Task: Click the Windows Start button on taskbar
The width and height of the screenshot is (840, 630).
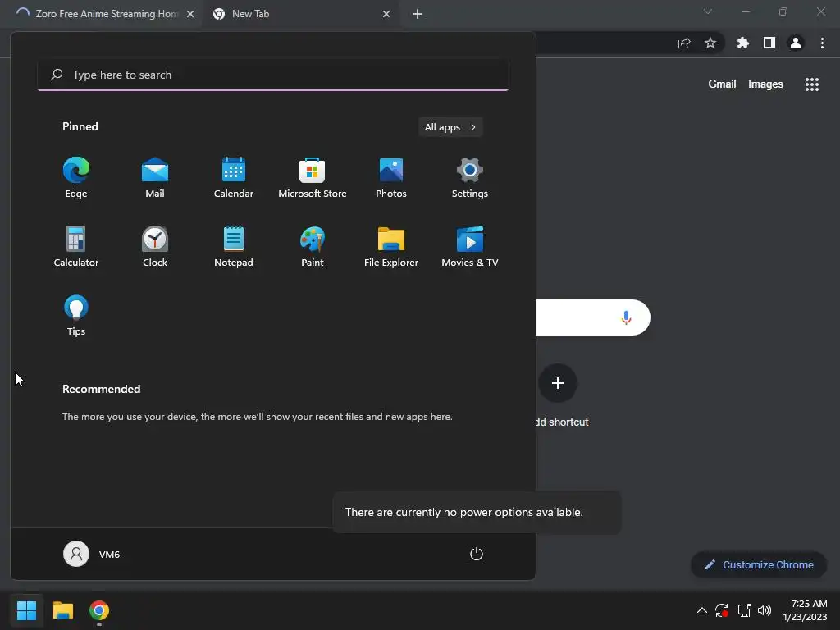Action: pyautogui.click(x=26, y=610)
